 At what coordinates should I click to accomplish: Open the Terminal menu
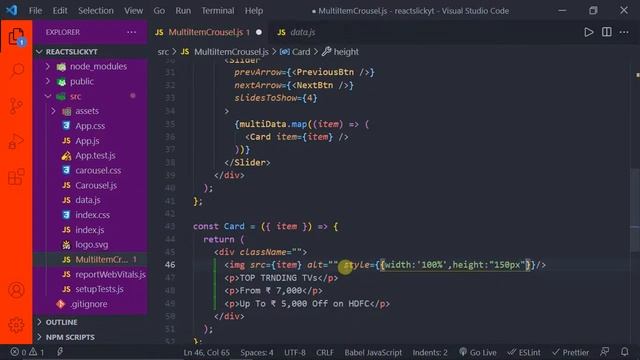click(218, 11)
